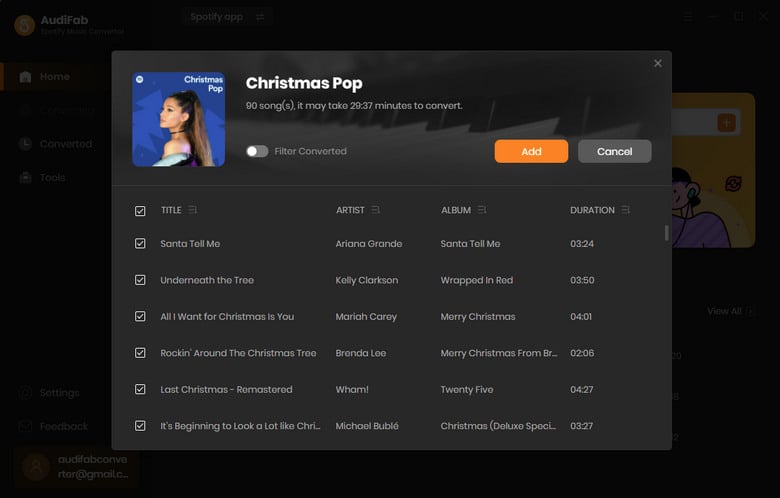Click the TITLE column header
Screen dimensions: 780x498
click(x=171, y=210)
